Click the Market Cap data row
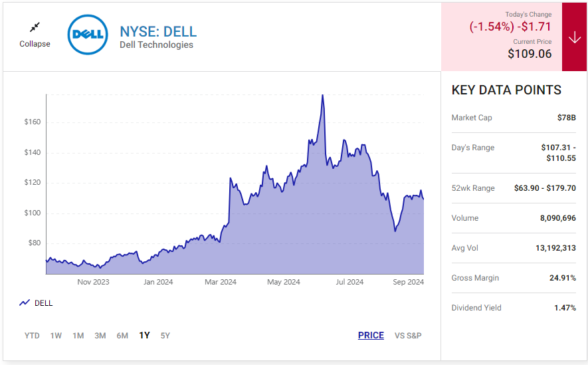Viewport: 588px width, 365px height. coord(514,118)
